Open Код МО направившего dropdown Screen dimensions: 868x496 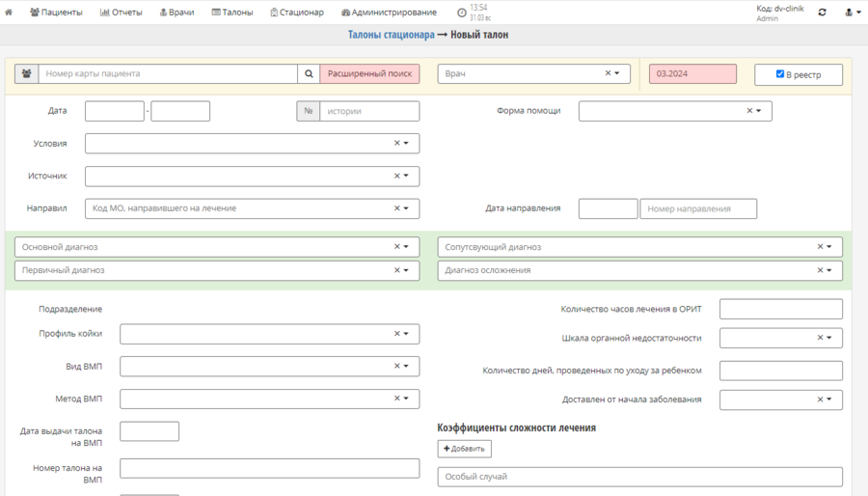point(406,208)
